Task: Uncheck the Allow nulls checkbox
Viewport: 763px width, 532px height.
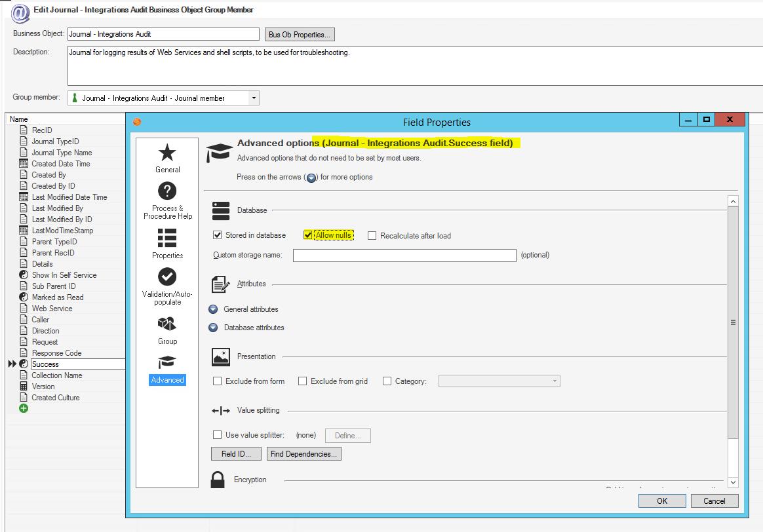Action: coord(308,235)
